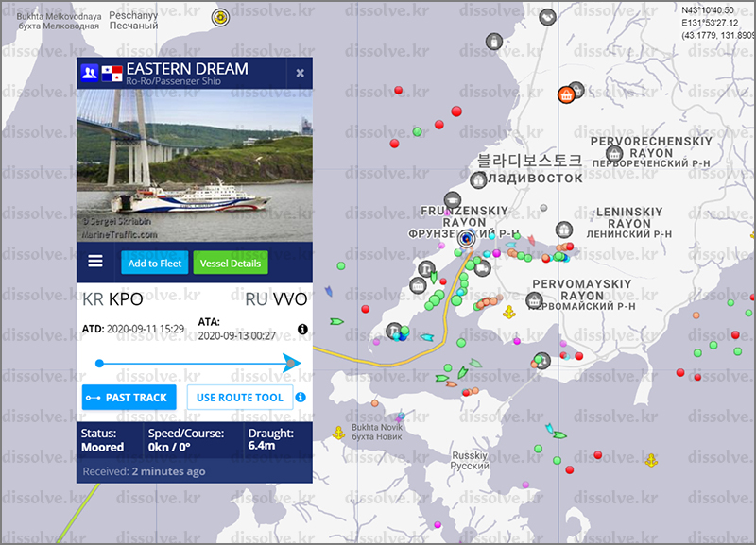Click the coordinates readout in map corner

(x=717, y=23)
